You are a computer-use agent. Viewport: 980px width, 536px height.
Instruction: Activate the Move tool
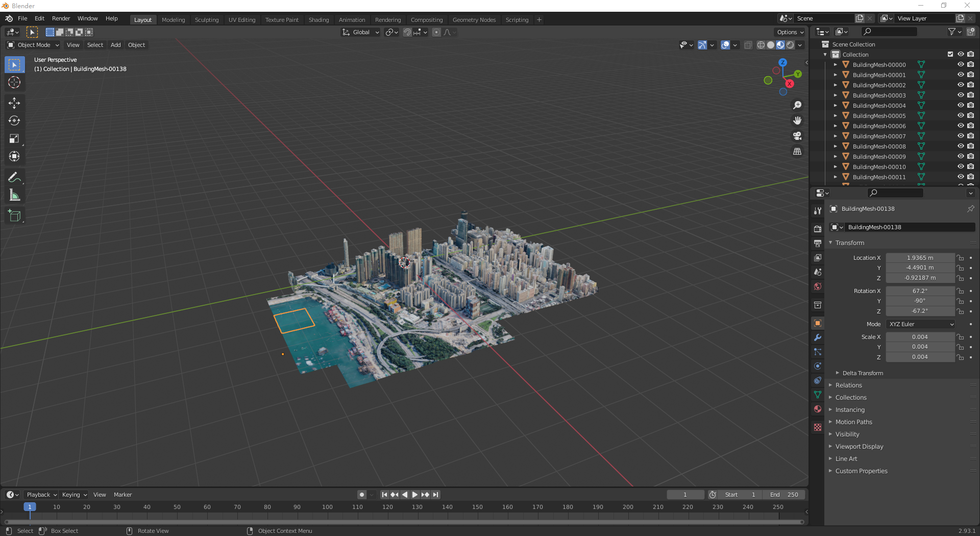pyautogui.click(x=14, y=103)
